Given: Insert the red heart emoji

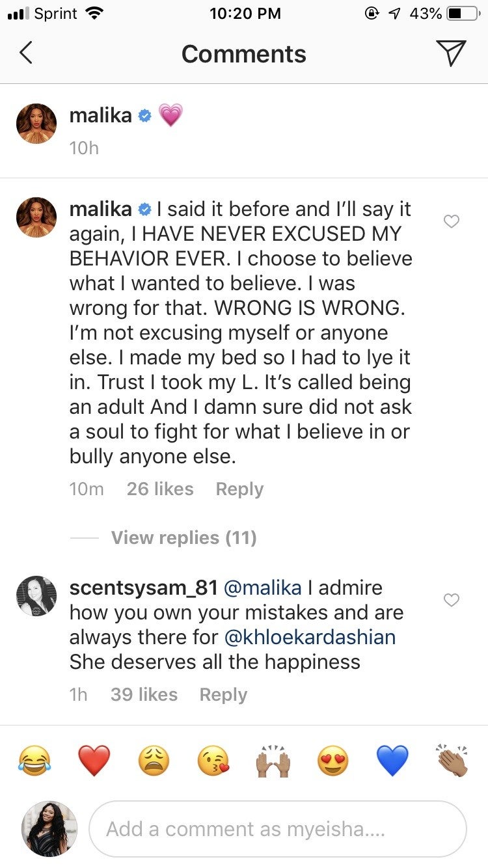Looking at the screenshot, I should pyautogui.click(x=94, y=761).
